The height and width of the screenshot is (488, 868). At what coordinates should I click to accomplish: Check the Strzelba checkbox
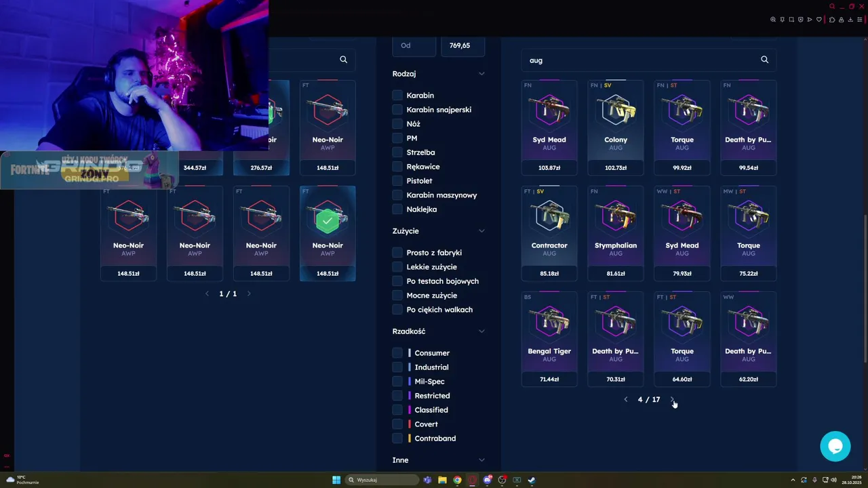pyautogui.click(x=397, y=152)
